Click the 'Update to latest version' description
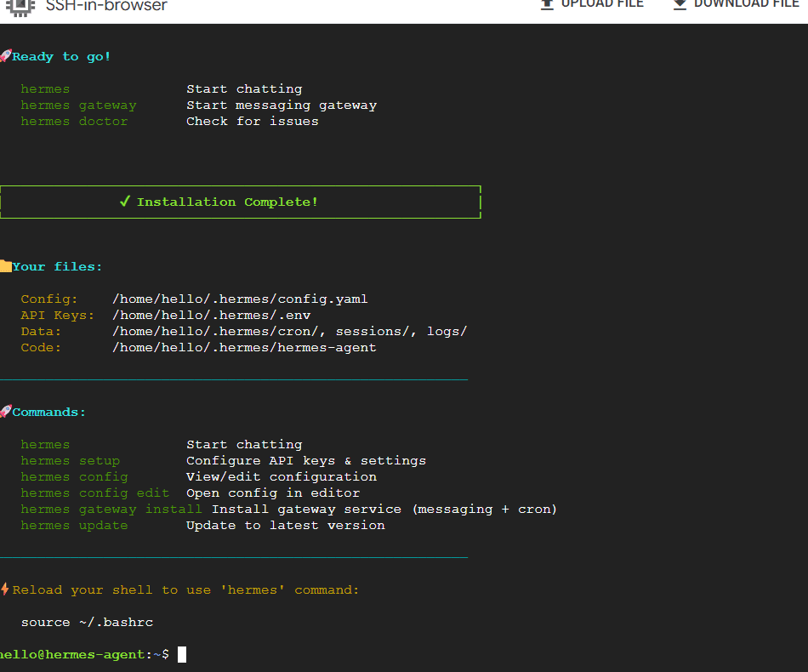The image size is (808, 672). [286, 525]
